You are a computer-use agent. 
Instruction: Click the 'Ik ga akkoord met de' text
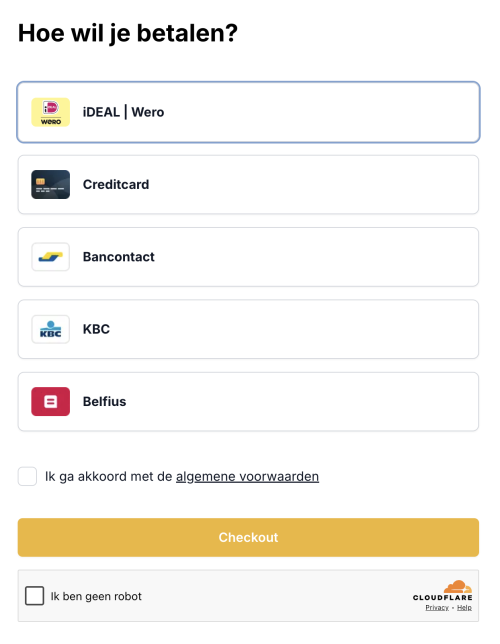(109, 476)
